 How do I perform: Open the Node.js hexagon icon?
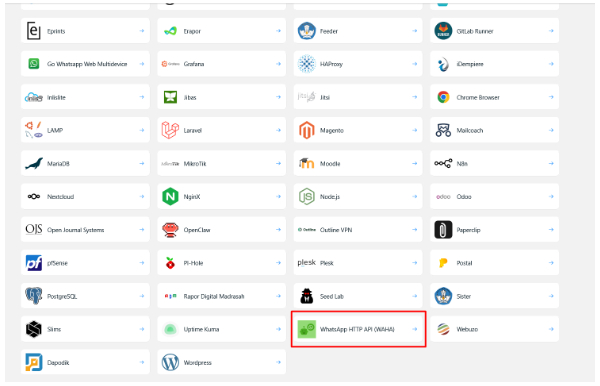click(307, 196)
